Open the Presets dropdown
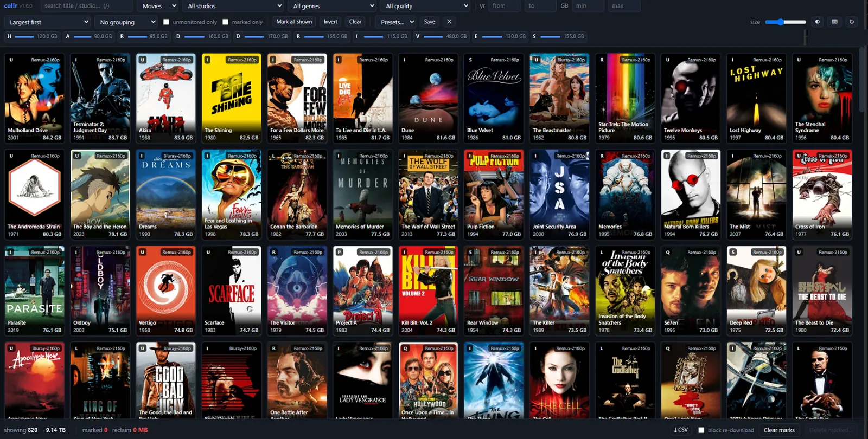The width and height of the screenshot is (868, 439). 397,22
